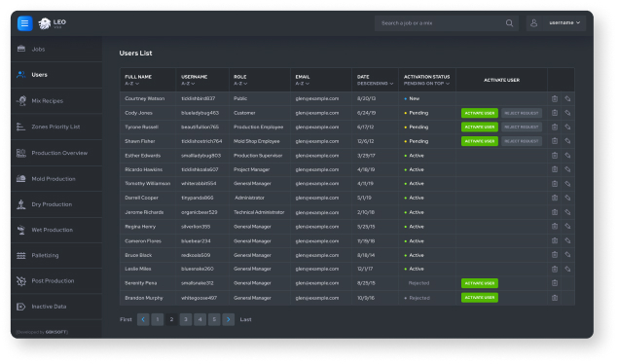Open the username account dropdown
This screenshot has width=618, height=364.
[564, 22]
